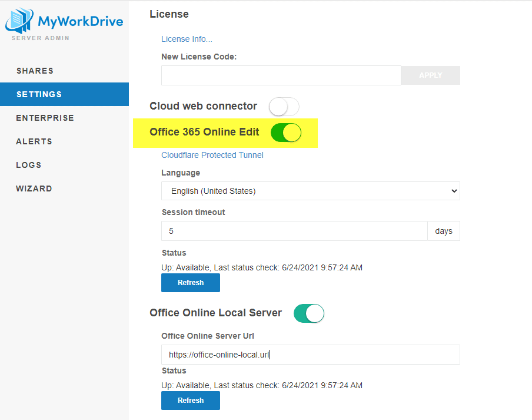Click the MyWorkDrive logo icon
Viewport: 532px width, 420px height.
coord(19,21)
